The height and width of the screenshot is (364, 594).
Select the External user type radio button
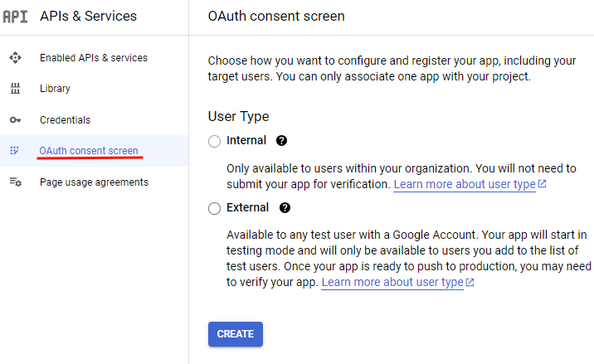pyautogui.click(x=215, y=209)
